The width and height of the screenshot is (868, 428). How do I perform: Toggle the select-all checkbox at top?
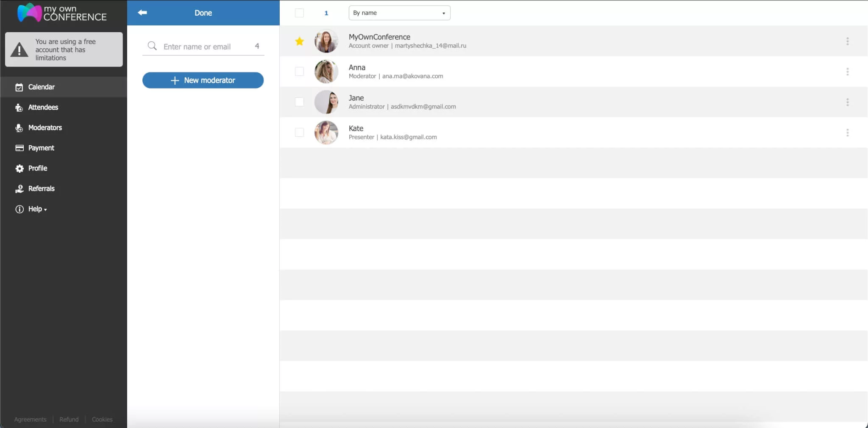coord(299,13)
